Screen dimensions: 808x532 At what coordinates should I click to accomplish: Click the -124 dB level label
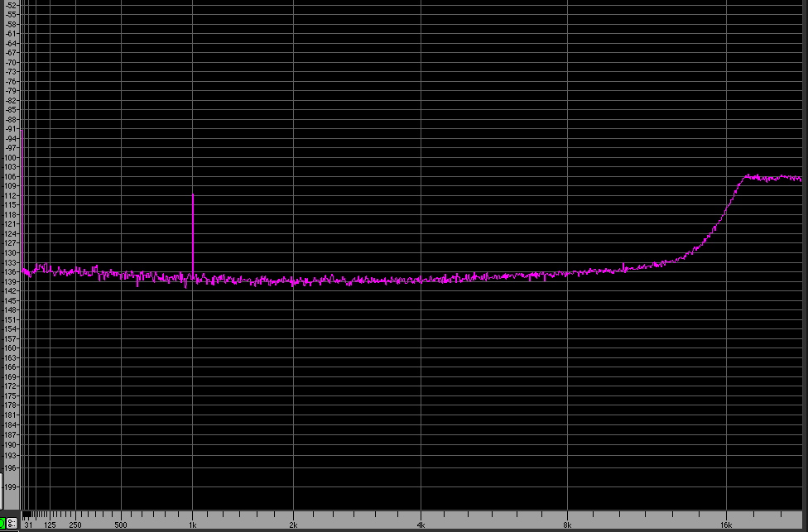pos(10,234)
